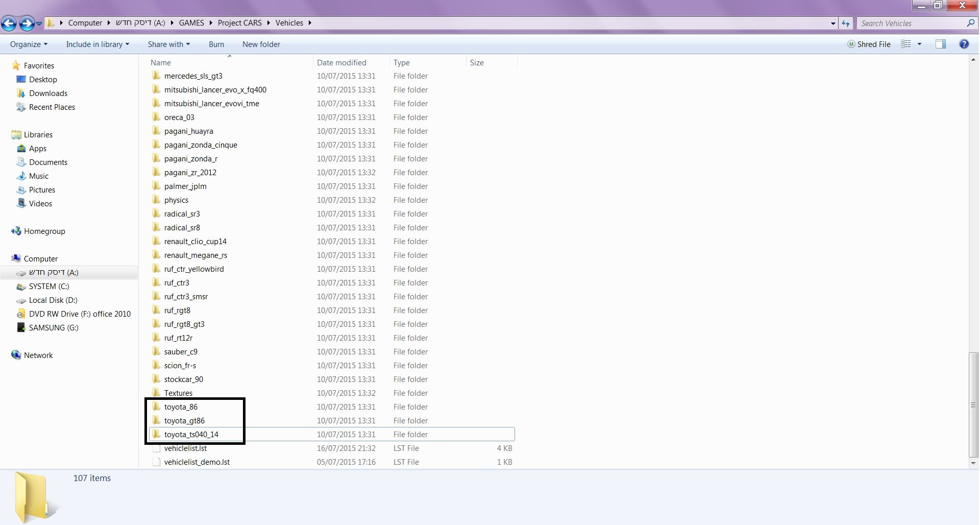Viewport: 980px width, 525px height.
Task: Select Network in the navigation pane
Action: 38,355
